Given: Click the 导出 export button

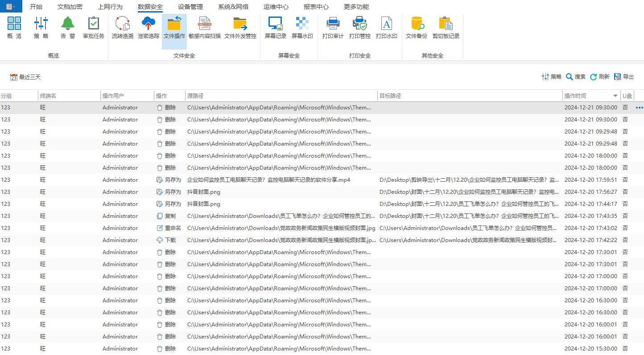Looking at the screenshot, I should [624, 77].
